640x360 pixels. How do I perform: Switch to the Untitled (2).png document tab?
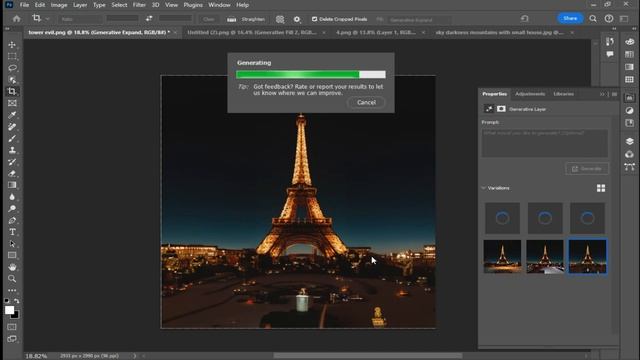[x=251, y=32]
